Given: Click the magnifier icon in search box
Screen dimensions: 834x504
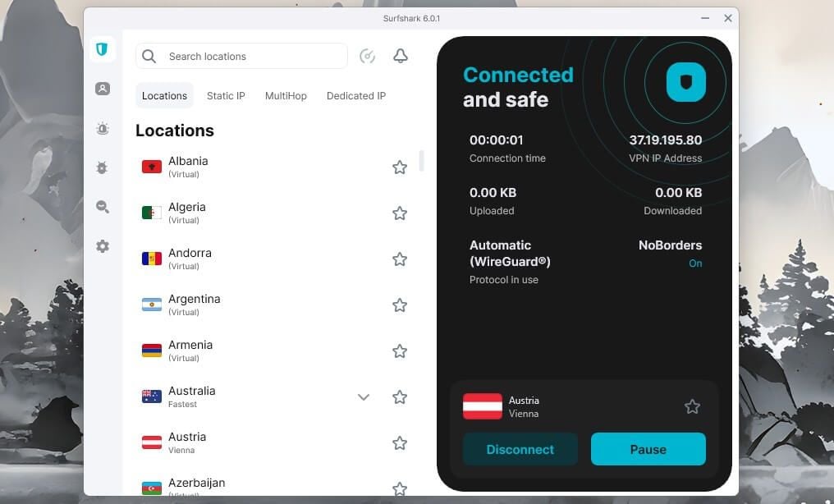Looking at the screenshot, I should (x=149, y=57).
